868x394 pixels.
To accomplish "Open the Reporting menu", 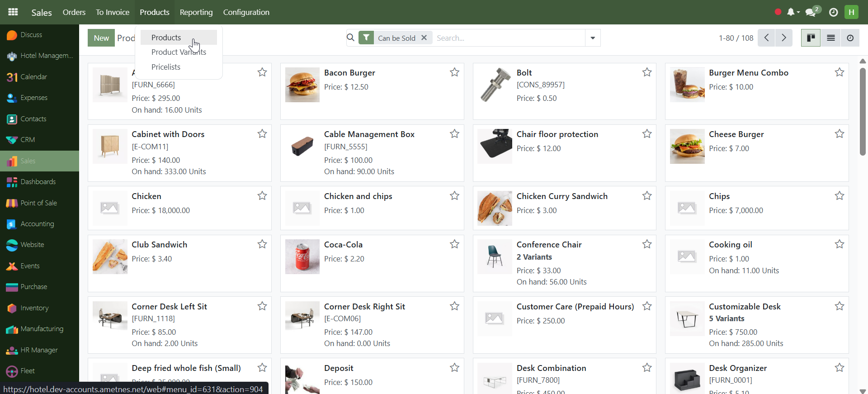I will point(196,12).
